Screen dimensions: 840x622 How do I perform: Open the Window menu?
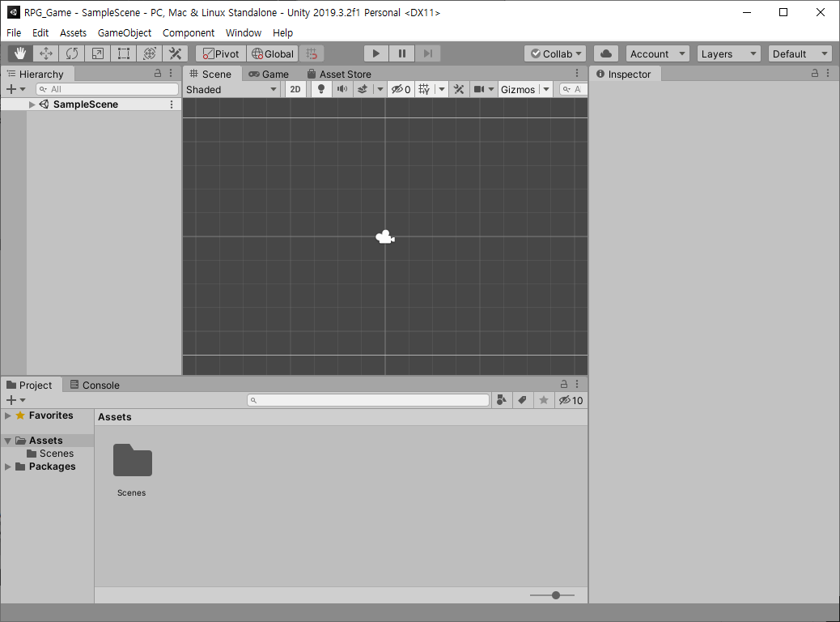244,32
